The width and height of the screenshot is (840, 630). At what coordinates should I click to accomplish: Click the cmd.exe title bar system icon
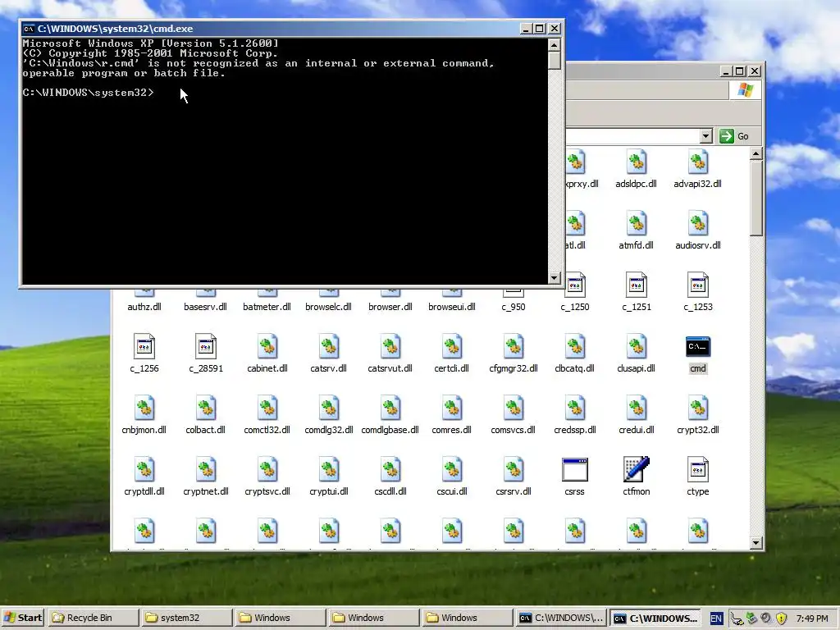29,29
